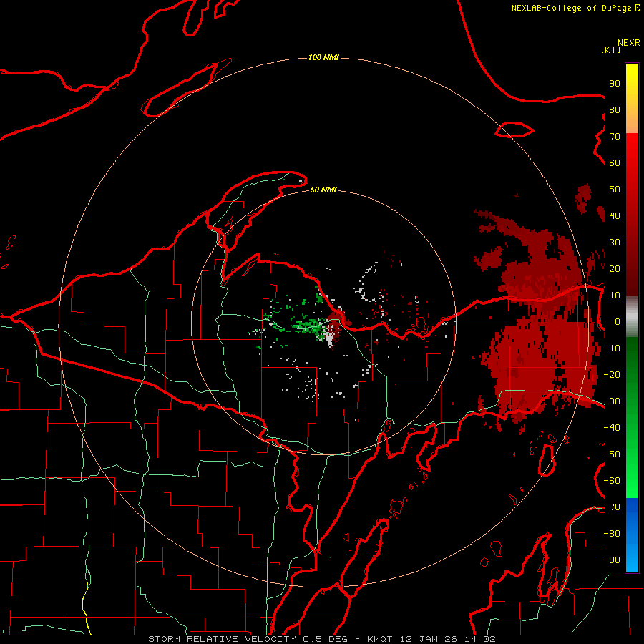Click the 90 value on the color scale
This screenshot has height=644, width=644.
(615, 84)
